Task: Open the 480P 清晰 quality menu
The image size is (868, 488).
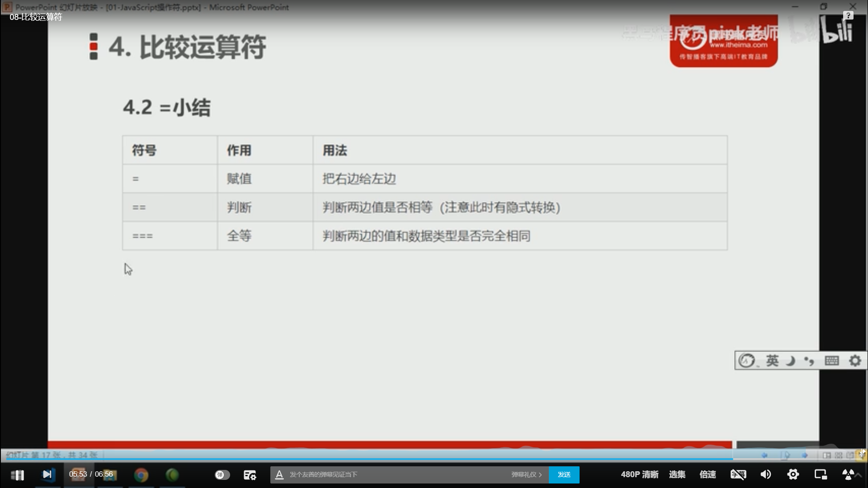Action: [x=639, y=474]
